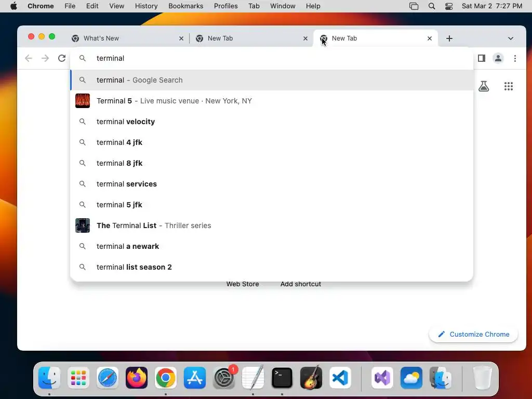This screenshot has width=532, height=399.
Task: Open a new tab with plus button
Action: (449, 38)
